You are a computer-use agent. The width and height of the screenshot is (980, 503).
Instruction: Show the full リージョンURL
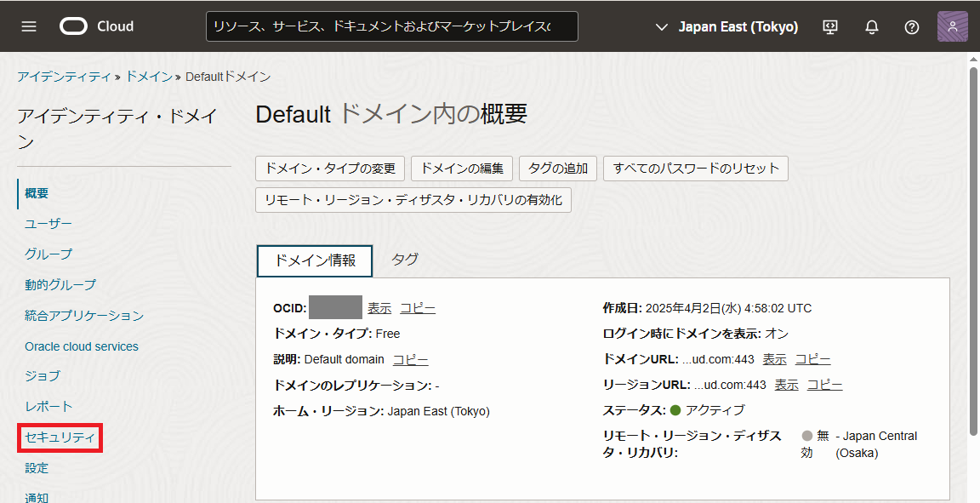[x=786, y=385]
